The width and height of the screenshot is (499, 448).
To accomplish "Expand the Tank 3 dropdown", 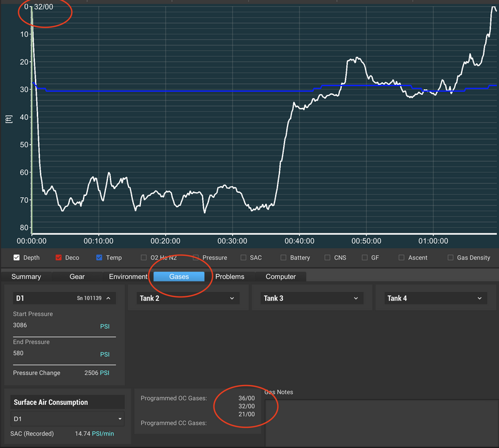I will 356,299.
